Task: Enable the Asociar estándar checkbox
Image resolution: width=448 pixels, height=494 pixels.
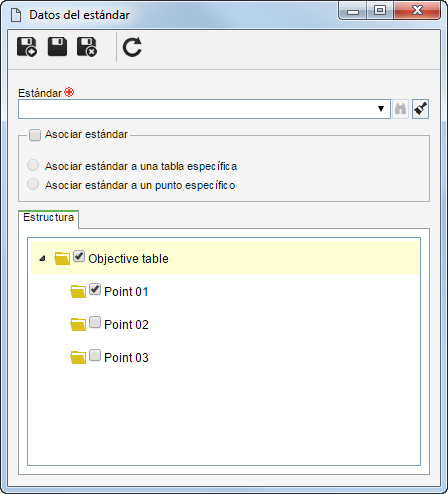Action: coord(35,135)
